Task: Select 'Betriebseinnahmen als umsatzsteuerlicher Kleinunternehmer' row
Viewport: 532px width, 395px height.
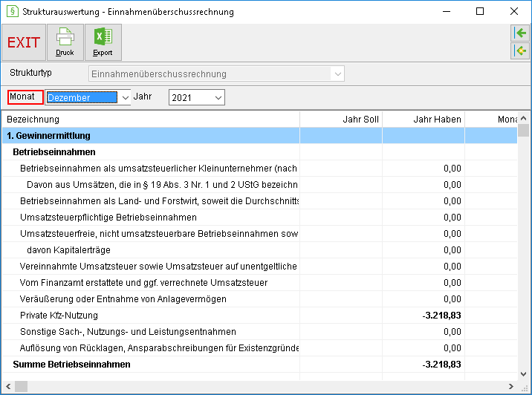Action: (x=259, y=168)
